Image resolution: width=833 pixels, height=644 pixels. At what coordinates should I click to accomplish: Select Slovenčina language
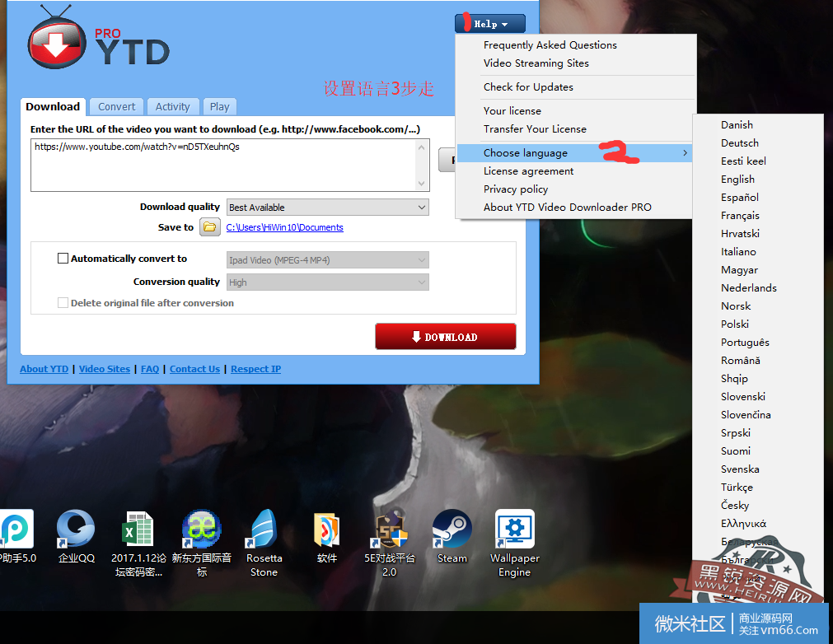coord(746,414)
